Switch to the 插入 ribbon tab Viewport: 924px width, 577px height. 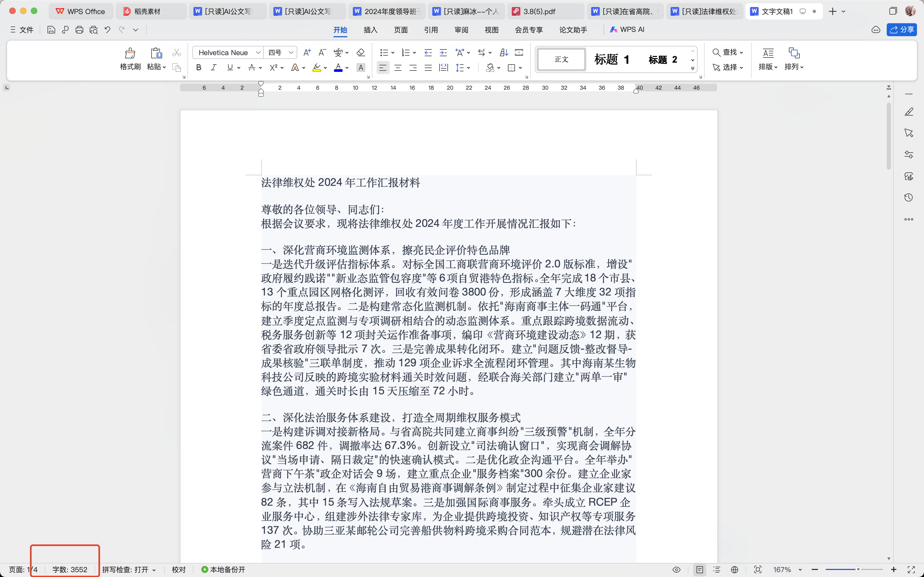pyautogui.click(x=370, y=30)
